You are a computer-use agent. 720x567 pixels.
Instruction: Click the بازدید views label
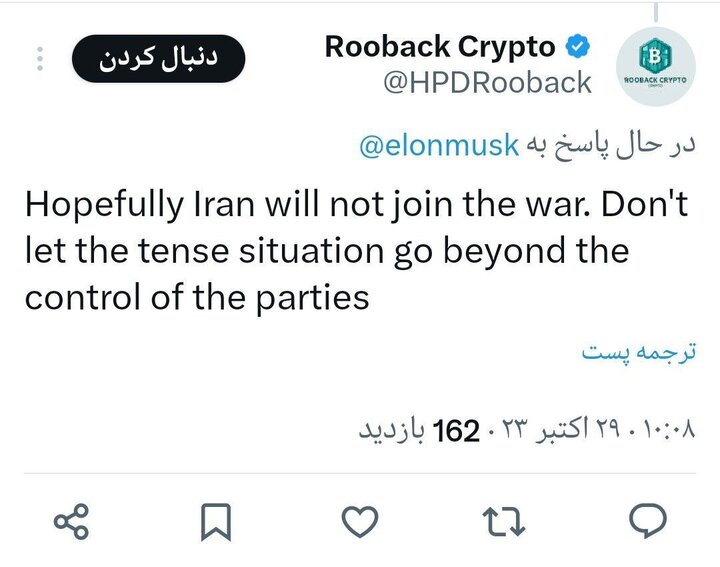pos(393,431)
